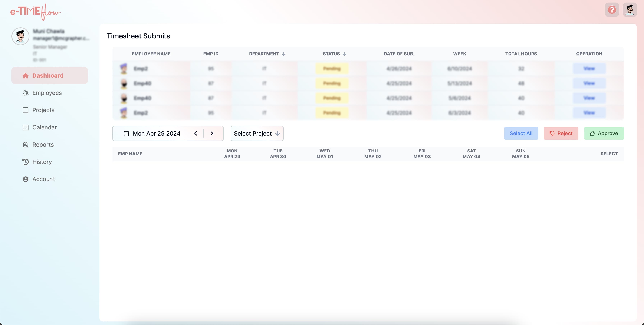View timesheet for week 6/10/2024
644x325 pixels.
tap(589, 68)
